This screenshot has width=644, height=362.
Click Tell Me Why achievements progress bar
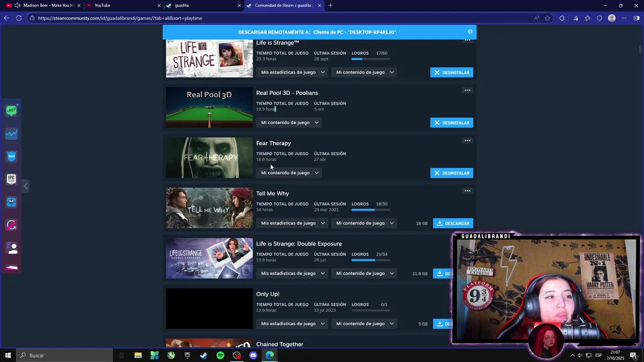371,210
